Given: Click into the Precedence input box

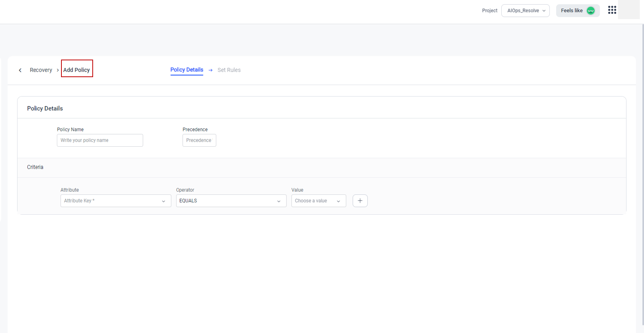Looking at the screenshot, I should point(199,141).
